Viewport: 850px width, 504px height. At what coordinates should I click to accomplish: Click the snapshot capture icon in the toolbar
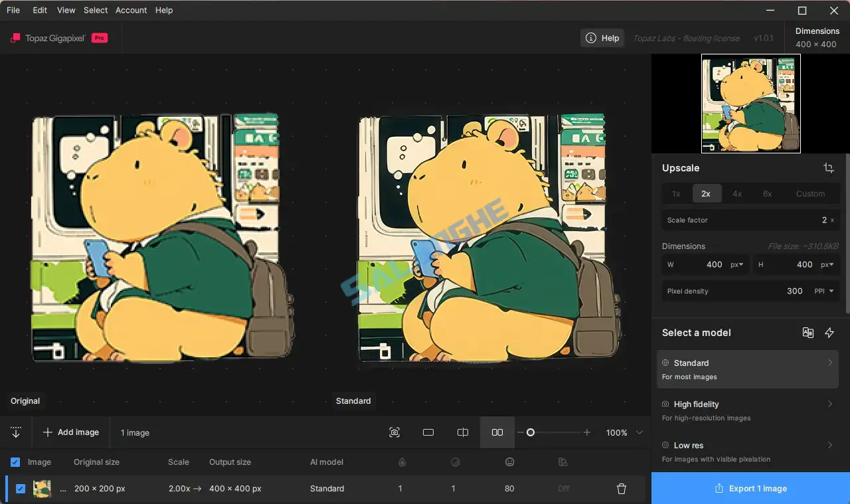(394, 432)
